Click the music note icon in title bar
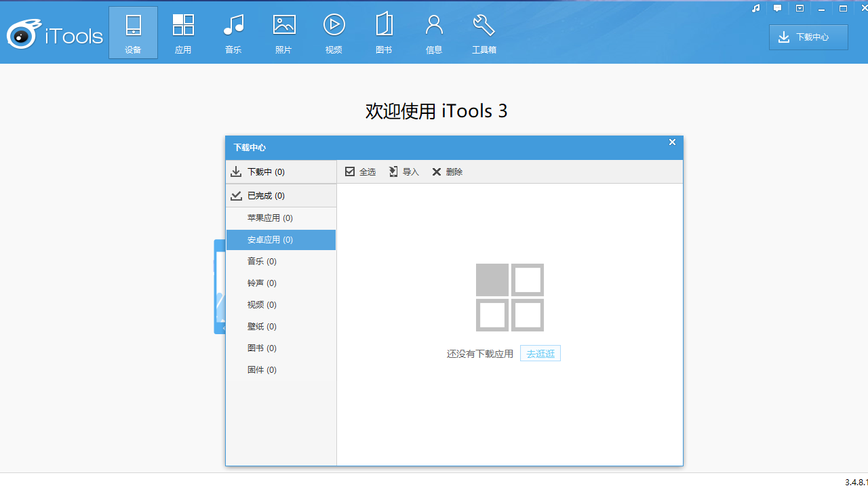Viewport: 868px width, 488px height. [755, 8]
